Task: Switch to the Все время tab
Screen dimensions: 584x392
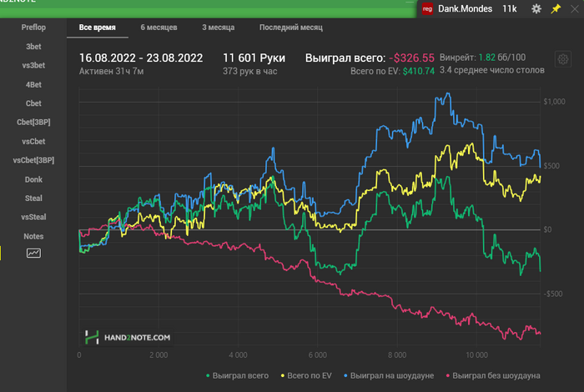Action: point(98,28)
